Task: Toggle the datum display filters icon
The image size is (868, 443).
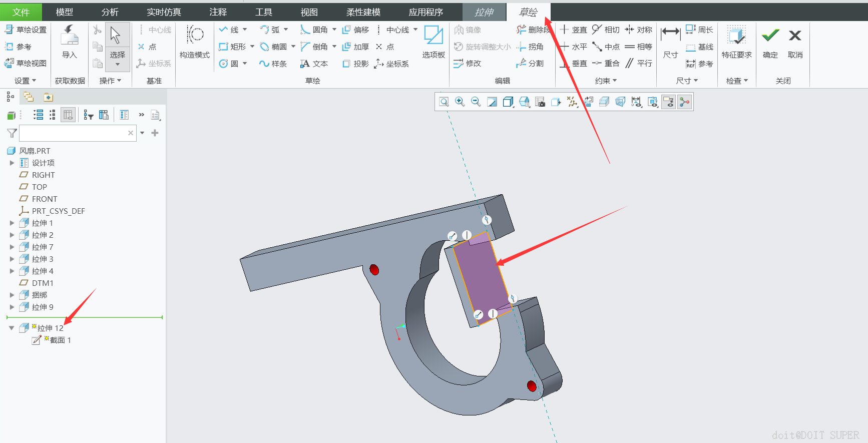Action: tap(572, 102)
